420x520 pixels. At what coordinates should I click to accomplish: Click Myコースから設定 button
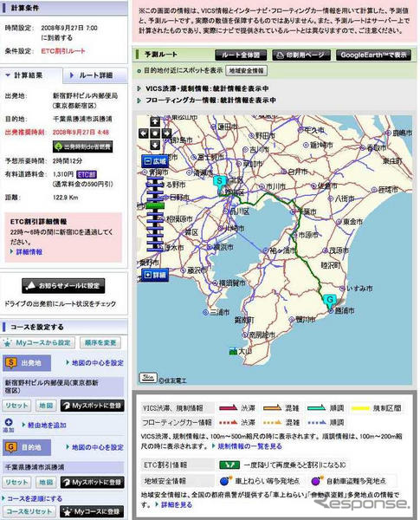(38, 342)
